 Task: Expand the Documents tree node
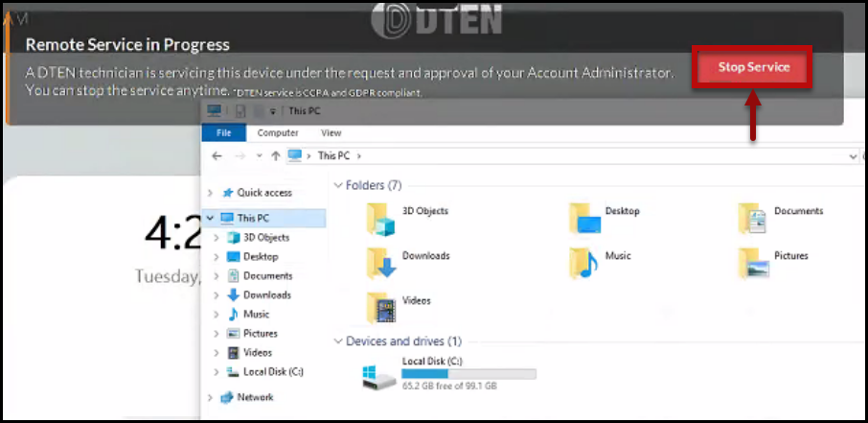pos(217,275)
